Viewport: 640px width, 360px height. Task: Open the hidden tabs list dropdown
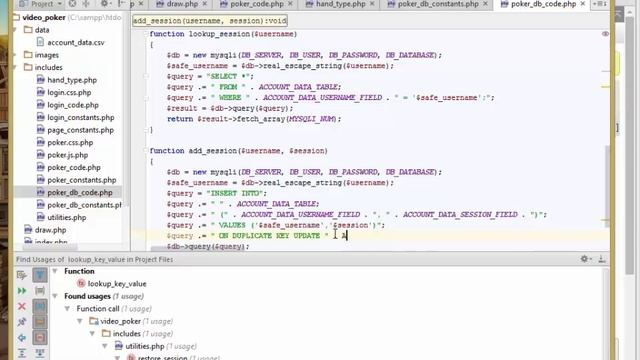click(600, 4)
